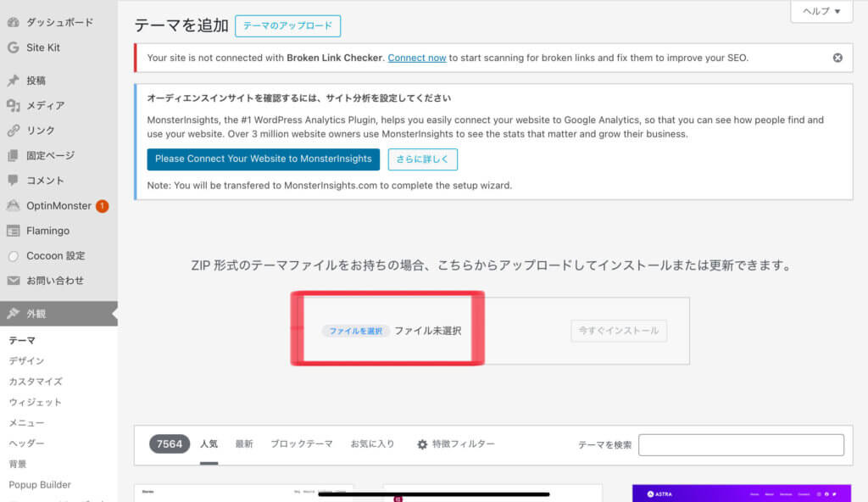This screenshot has width=868, height=502.
Task: Click the pushpin icon beside 投稿
Action: click(x=14, y=81)
